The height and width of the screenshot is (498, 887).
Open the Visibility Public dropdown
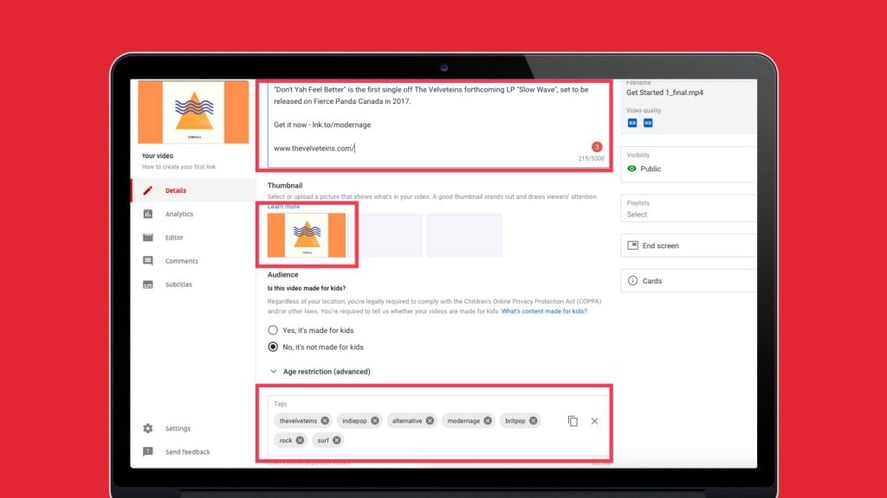(x=688, y=165)
